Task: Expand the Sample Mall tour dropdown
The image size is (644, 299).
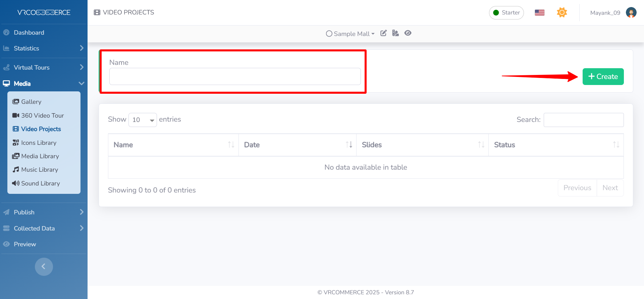Action: point(351,34)
